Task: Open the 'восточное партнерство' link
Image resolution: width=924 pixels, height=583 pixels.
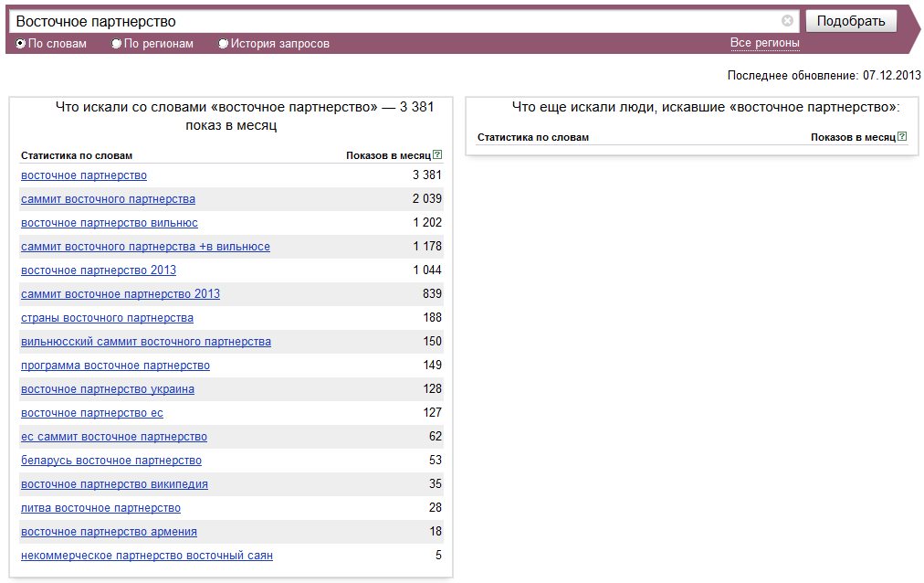Action: click(x=84, y=175)
